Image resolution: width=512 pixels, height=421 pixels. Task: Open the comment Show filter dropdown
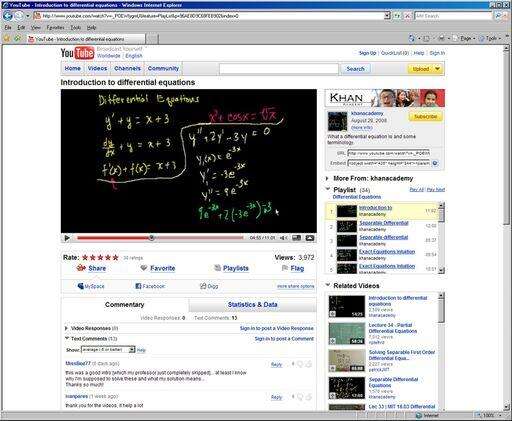pyautogui.click(x=132, y=350)
